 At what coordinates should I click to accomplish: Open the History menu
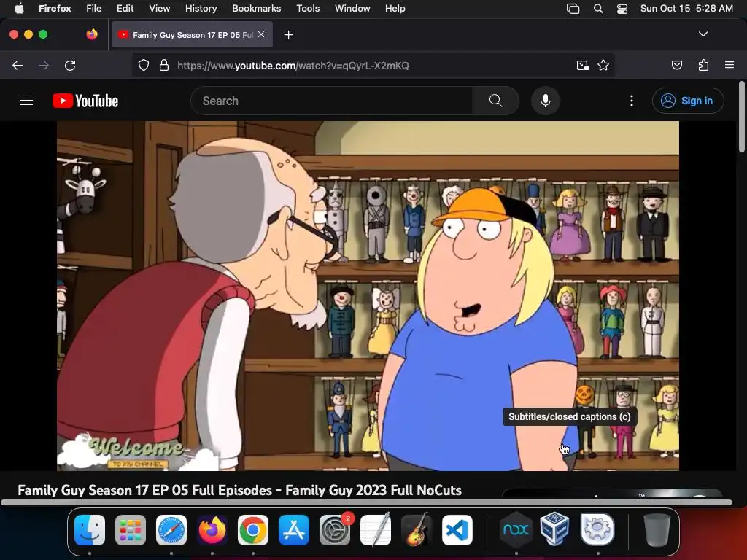(x=201, y=8)
